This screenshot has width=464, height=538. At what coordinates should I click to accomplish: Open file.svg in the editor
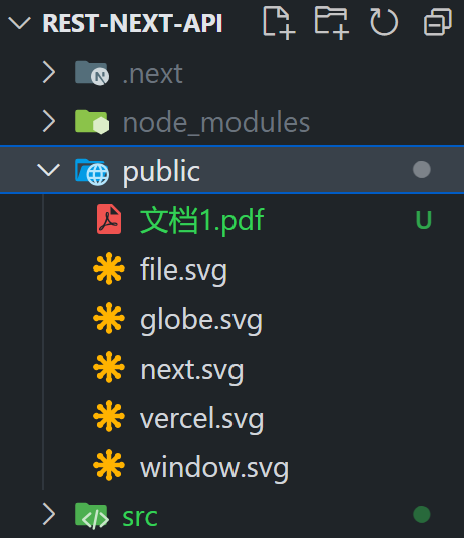click(x=183, y=270)
